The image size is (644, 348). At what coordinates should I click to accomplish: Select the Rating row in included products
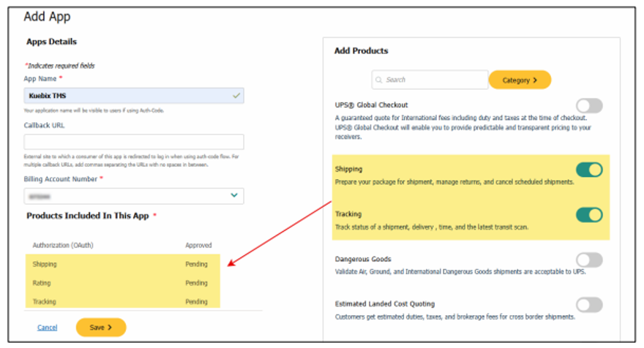coord(122,283)
